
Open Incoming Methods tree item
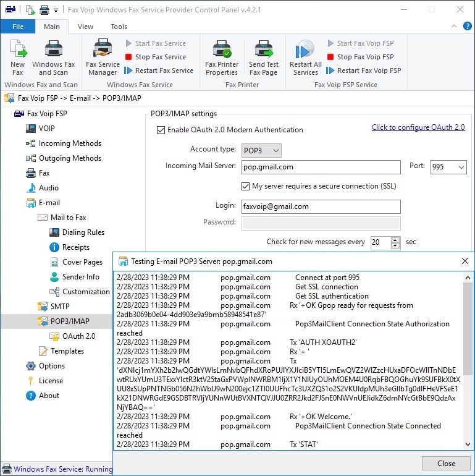click(x=64, y=143)
